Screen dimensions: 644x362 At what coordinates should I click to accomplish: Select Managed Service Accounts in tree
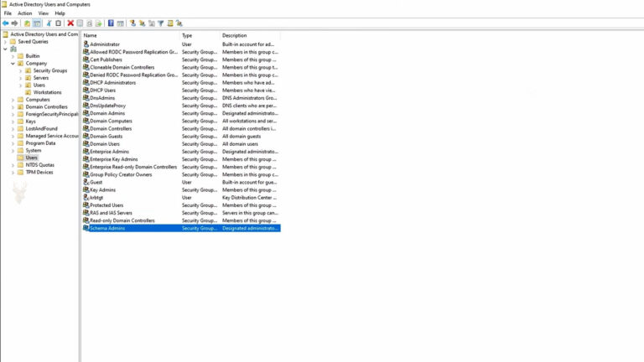coord(52,136)
